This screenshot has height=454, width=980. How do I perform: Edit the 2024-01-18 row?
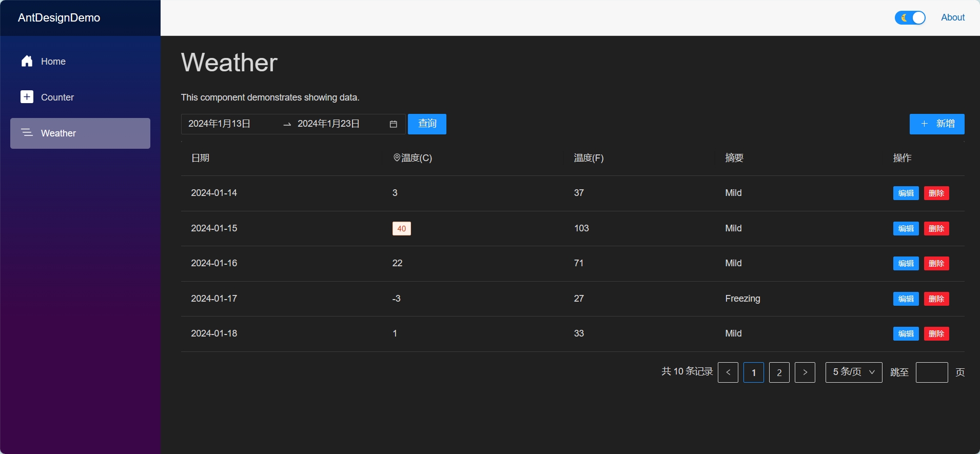point(906,334)
